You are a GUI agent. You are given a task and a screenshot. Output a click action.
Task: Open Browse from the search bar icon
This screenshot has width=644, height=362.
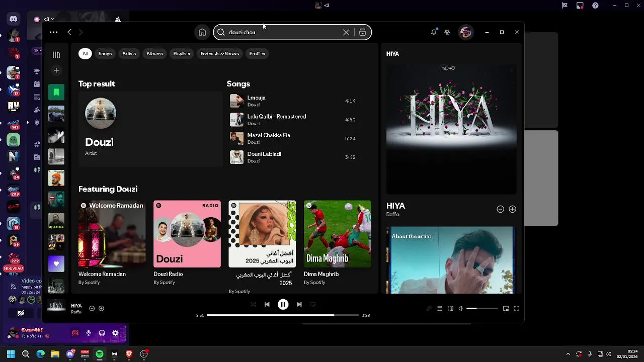point(362,32)
